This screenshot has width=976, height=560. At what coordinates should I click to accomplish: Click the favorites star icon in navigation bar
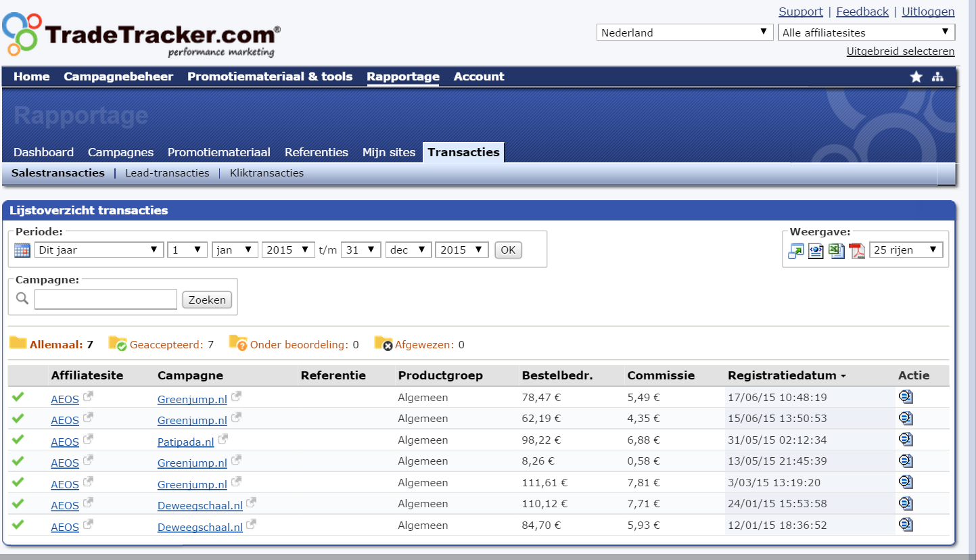(916, 77)
